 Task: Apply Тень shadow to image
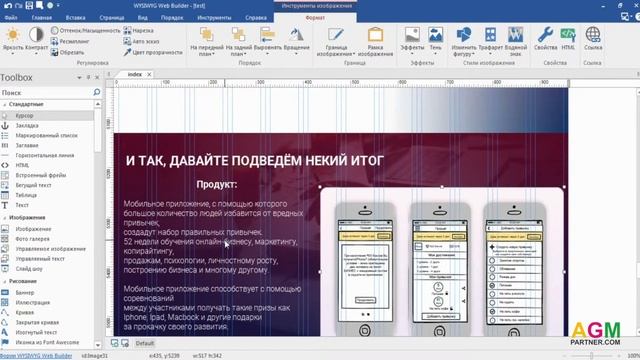click(436, 41)
